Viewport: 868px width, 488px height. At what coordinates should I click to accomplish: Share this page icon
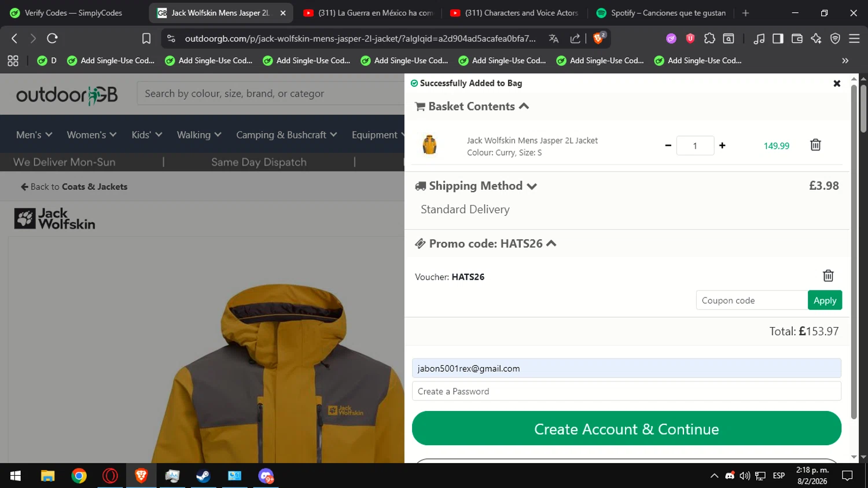coord(575,38)
